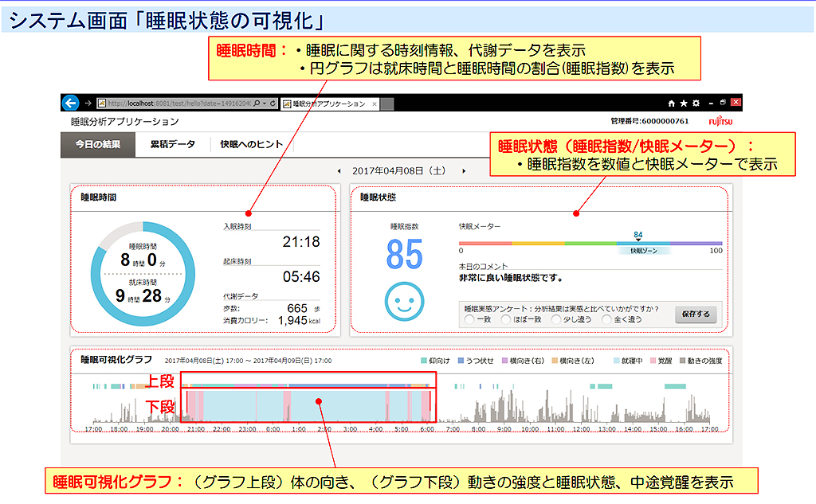Open browser settings gear icon
This screenshot has width=816, height=504.
click(696, 103)
